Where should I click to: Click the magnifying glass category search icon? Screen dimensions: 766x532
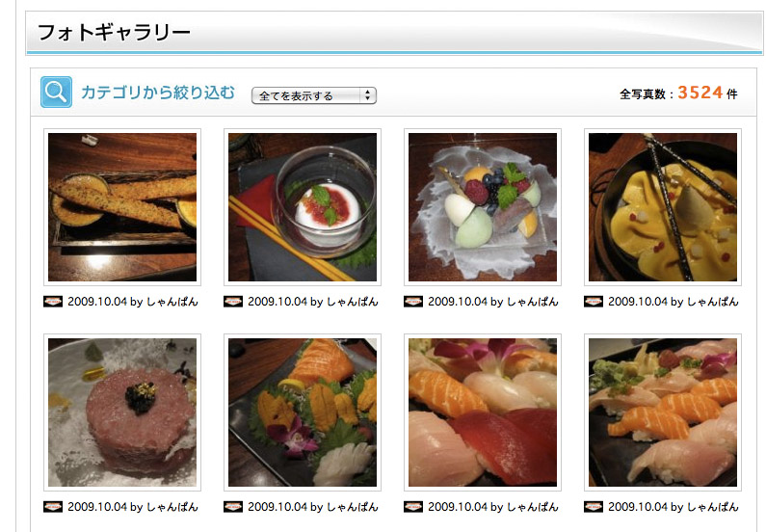point(56,92)
